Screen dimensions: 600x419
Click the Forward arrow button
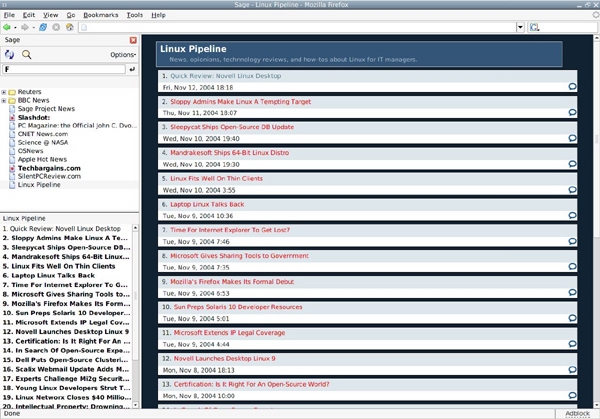click(24, 27)
